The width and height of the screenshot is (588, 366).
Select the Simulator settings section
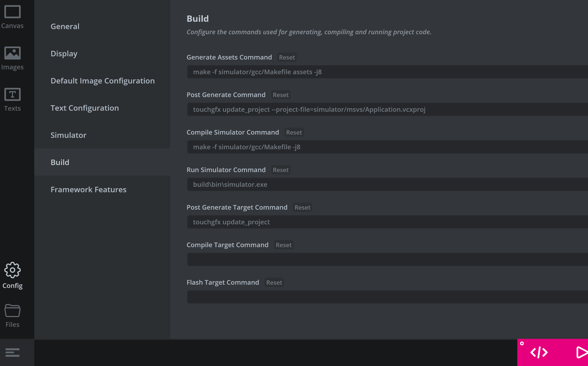tap(68, 135)
